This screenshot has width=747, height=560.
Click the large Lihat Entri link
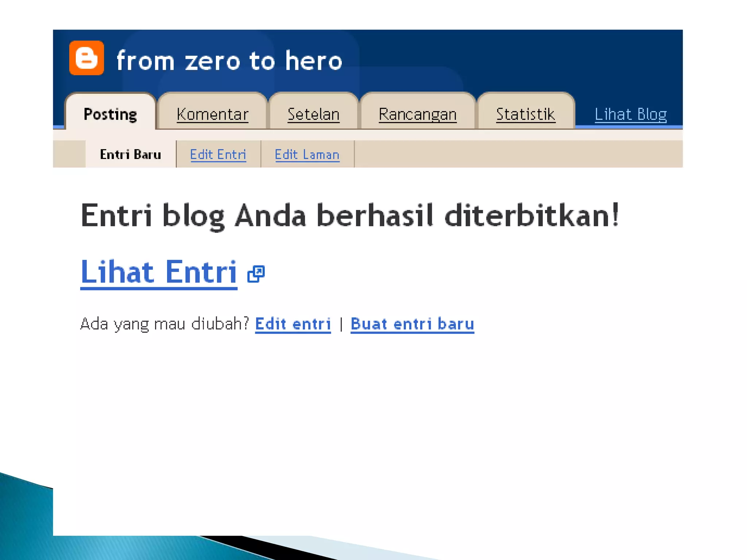click(x=159, y=272)
